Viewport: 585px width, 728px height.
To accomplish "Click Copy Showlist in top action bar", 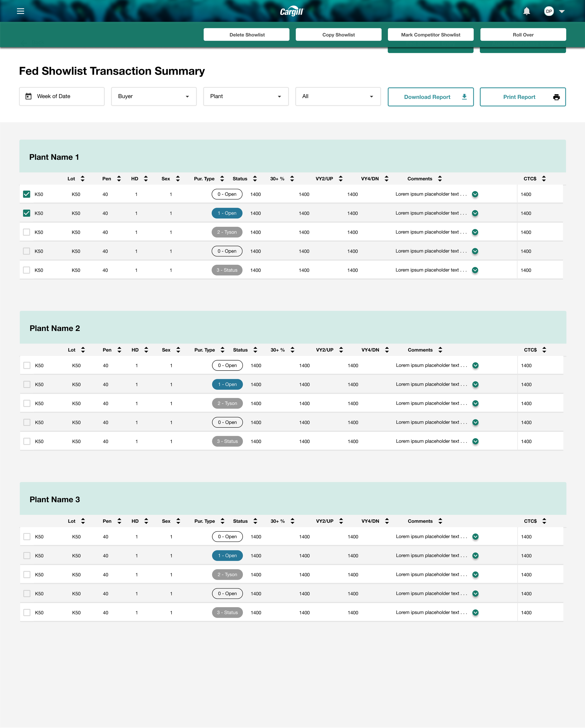I will pos(338,35).
